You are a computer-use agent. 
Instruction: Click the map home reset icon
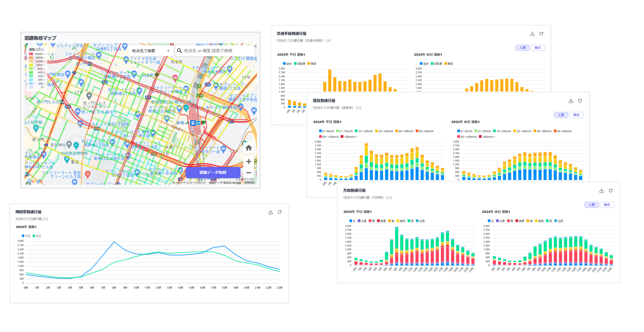pos(249,148)
